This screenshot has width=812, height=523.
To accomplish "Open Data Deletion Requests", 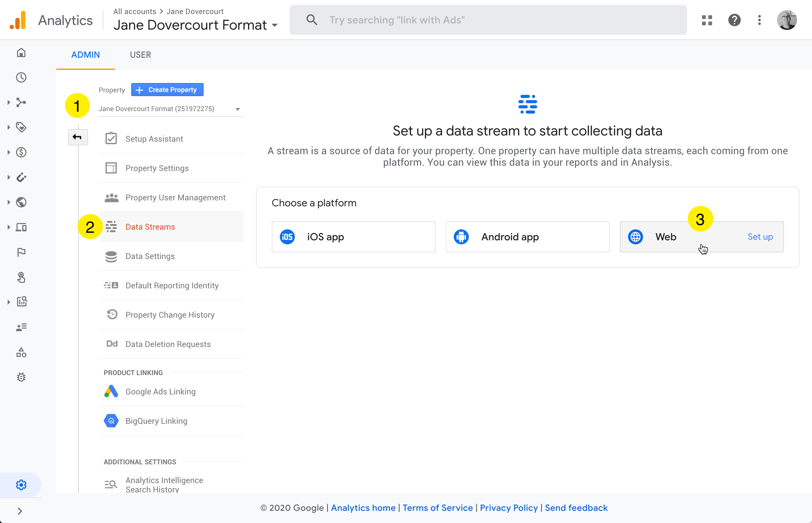I will point(171,344).
